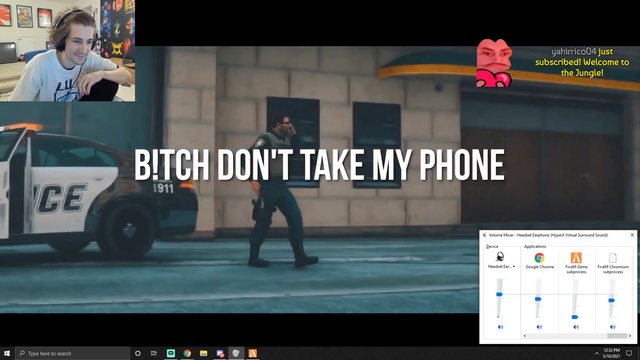The image size is (640, 360).
Task: Open the green chat app on taskbar
Action: coord(171,353)
